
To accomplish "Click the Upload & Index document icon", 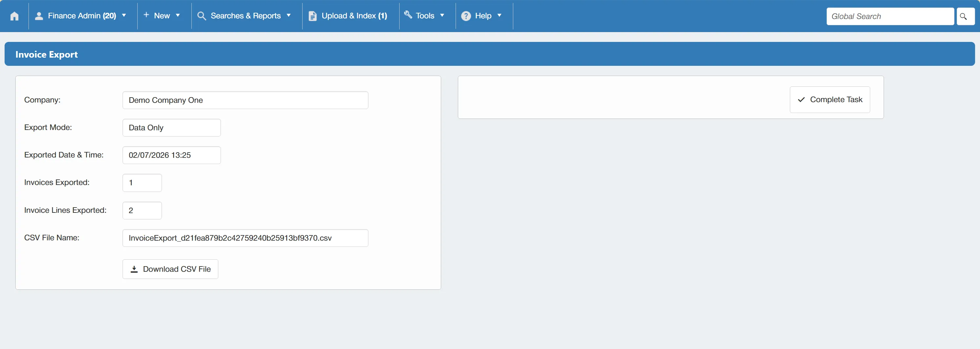I will pyautogui.click(x=312, y=16).
